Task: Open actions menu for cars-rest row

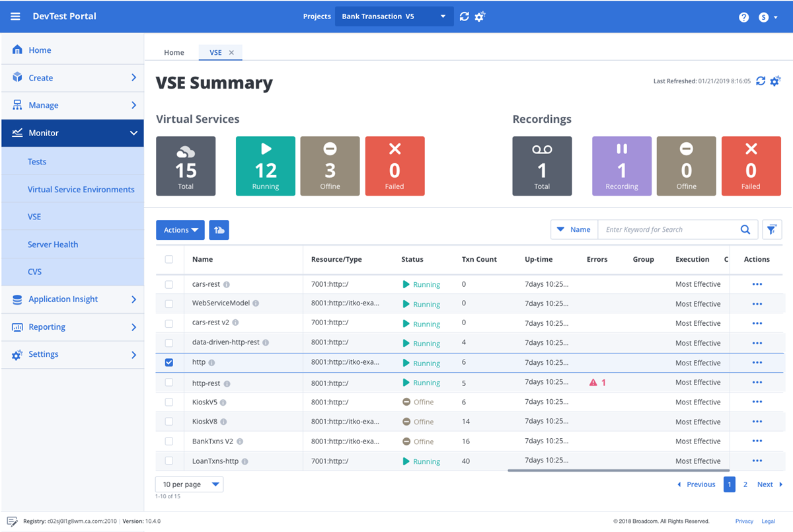Action: point(757,284)
